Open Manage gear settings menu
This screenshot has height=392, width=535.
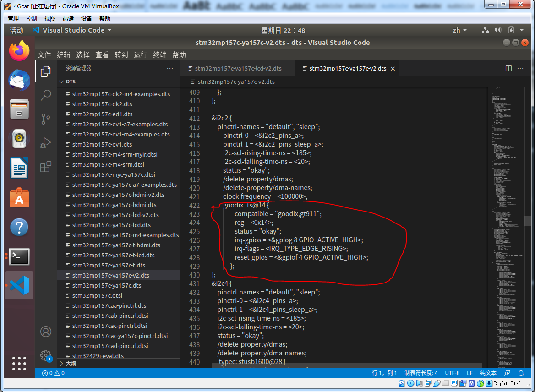tap(46, 355)
